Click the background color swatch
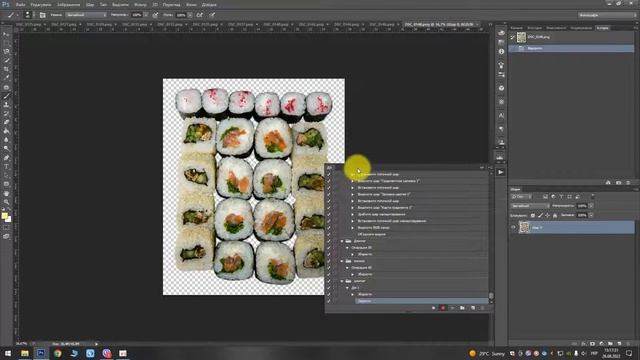 click(8, 219)
